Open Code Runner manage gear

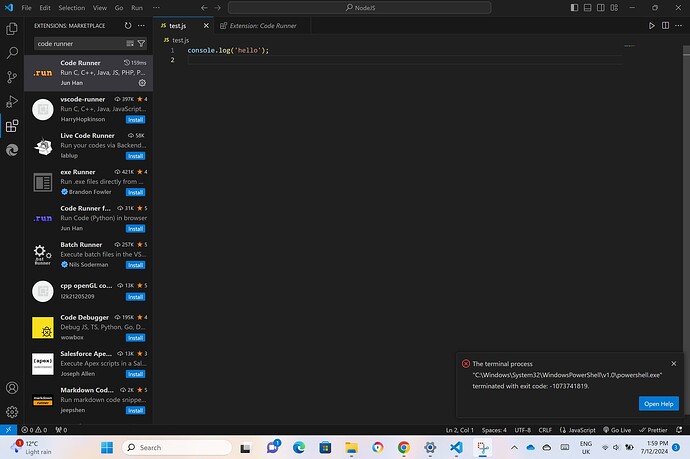pyautogui.click(x=142, y=83)
